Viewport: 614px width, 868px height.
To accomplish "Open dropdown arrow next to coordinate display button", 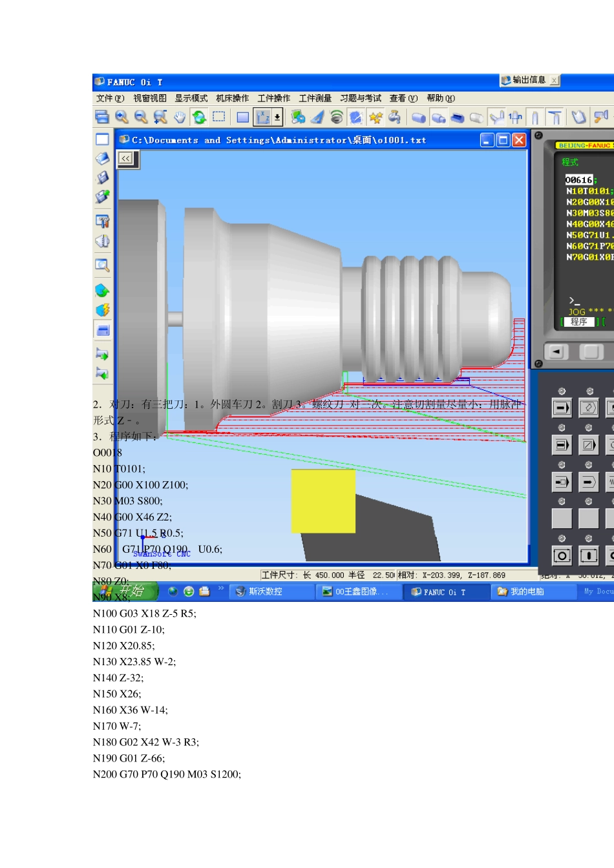I will [x=277, y=117].
